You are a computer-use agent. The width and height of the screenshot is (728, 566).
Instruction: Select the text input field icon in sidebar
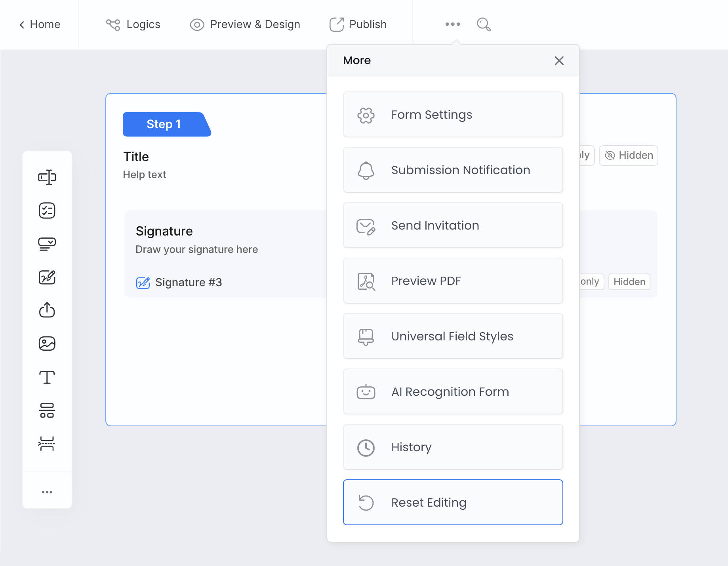[47, 177]
